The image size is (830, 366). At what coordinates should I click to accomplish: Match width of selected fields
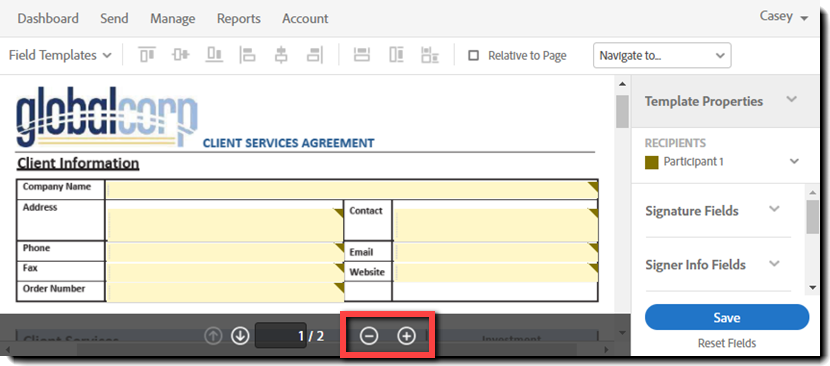[x=362, y=55]
